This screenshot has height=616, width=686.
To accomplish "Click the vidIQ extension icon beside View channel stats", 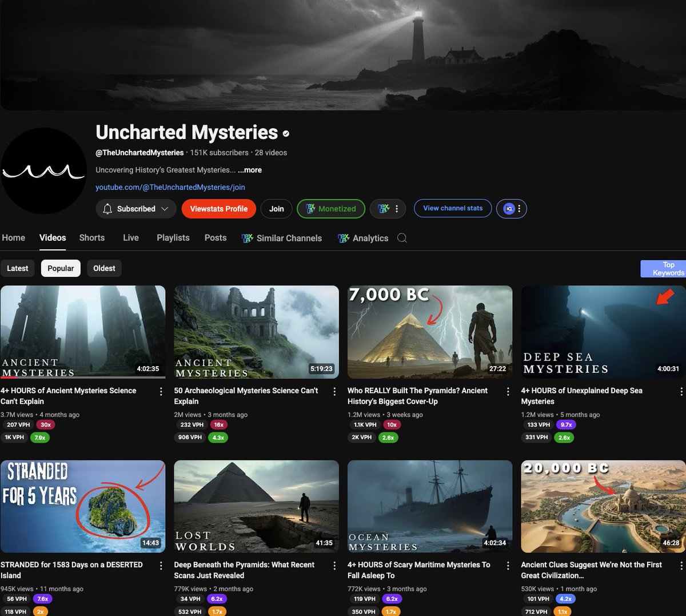I will tap(508, 208).
